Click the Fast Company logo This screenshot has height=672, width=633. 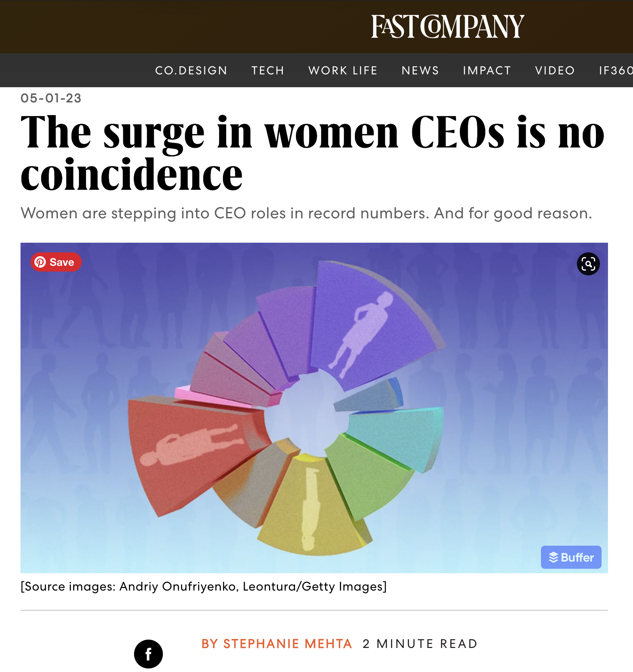point(447,26)
